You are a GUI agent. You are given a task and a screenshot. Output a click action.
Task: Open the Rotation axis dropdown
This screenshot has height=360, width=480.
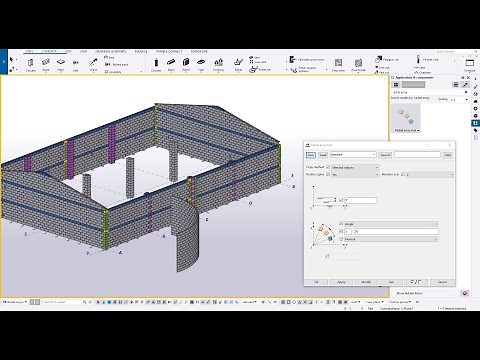(430, 175)
